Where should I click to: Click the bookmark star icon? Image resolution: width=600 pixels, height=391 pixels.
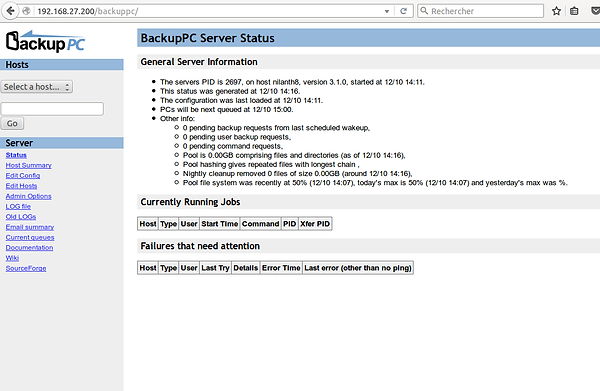click(556, 11)
